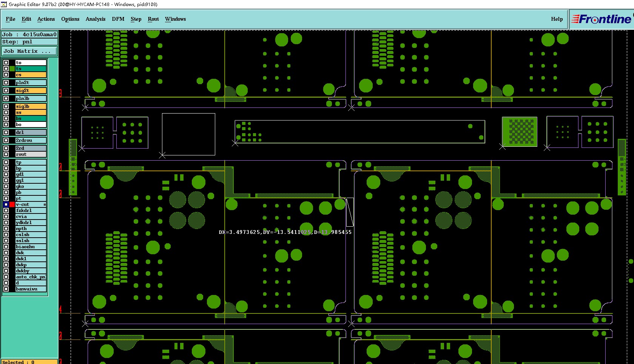Check the ss layer checkbox
Image resolution: width=634 pixels, height=364 pixels.
6,112
